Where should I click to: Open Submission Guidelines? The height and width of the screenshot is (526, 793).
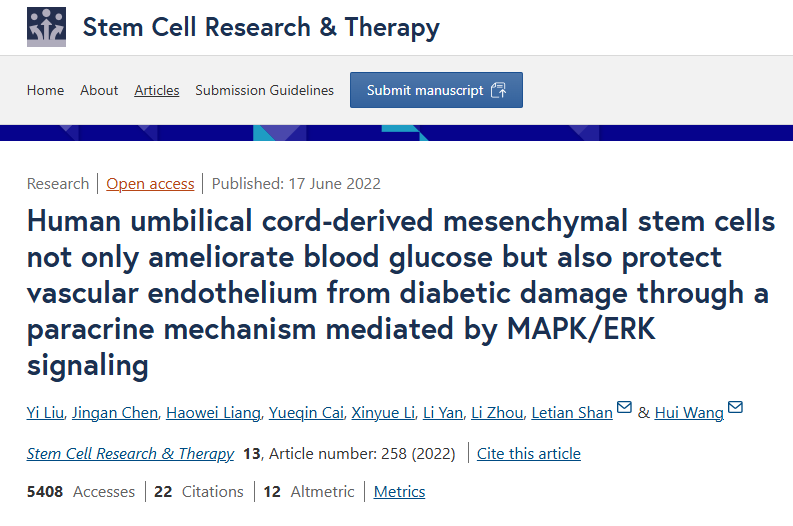click(264, 90)
